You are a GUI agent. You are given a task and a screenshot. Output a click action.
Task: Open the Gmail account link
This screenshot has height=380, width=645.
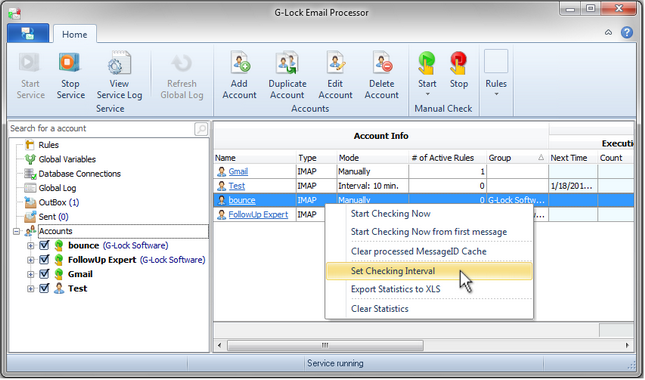coord(238,172)
